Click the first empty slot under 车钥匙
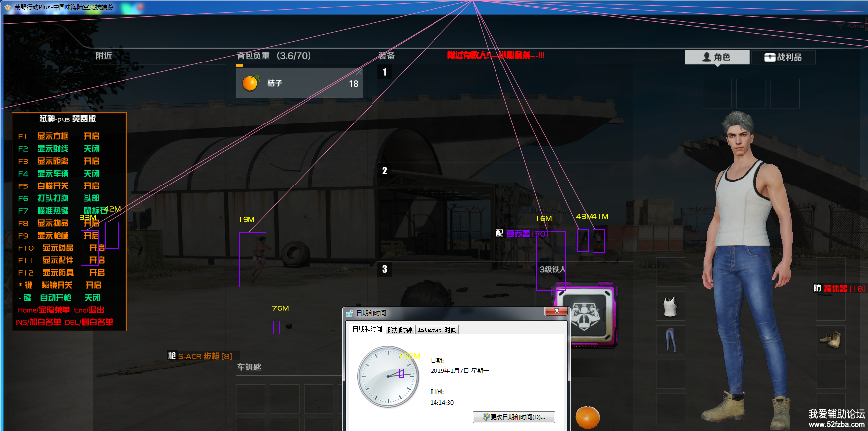 [250, 399]
